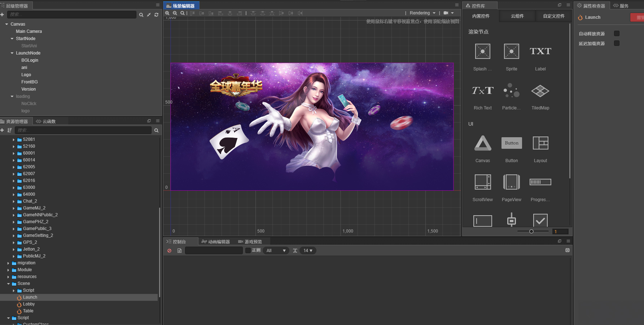The height and width of the screenshot is (325, 644).
Task: Select the Sprite control icon
Action: coord(512,51)
